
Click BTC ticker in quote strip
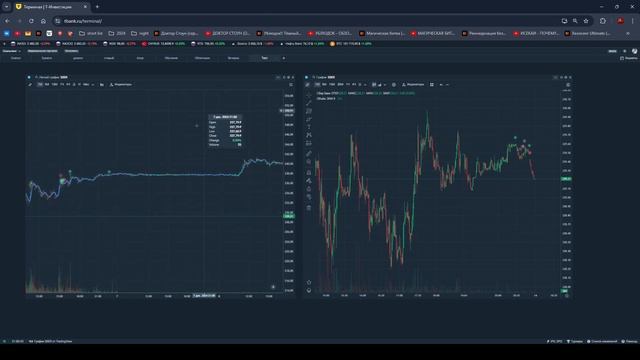(x=351, y=44)
